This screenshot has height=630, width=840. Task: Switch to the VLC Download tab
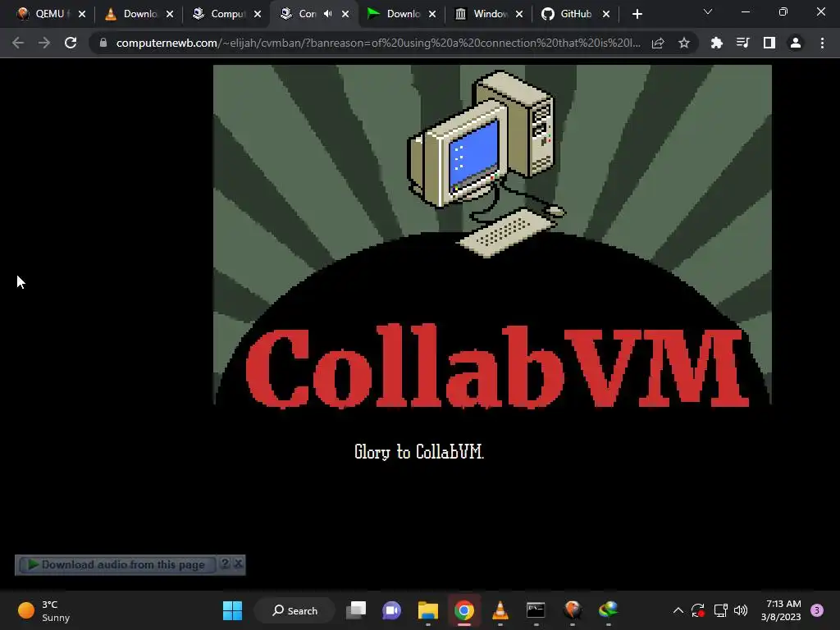[x=139, y=14]
